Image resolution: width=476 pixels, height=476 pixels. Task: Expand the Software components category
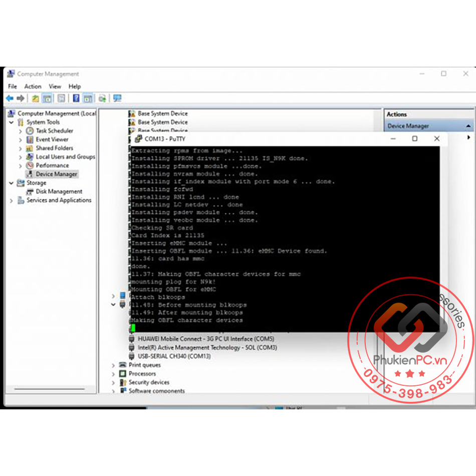pyautogui.click(x=113, y=391)
